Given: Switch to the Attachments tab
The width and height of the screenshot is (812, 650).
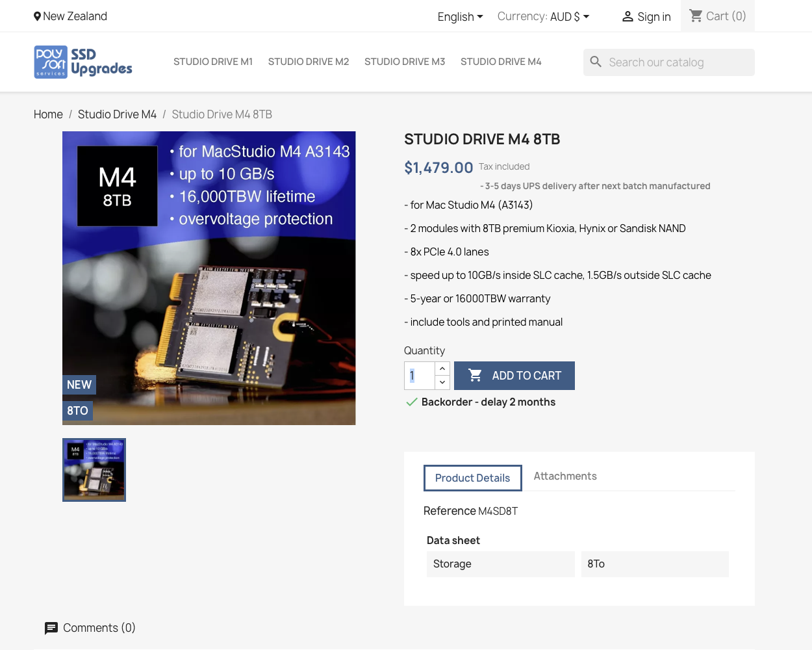Looking at the screenshot, I should coord(565,476).
